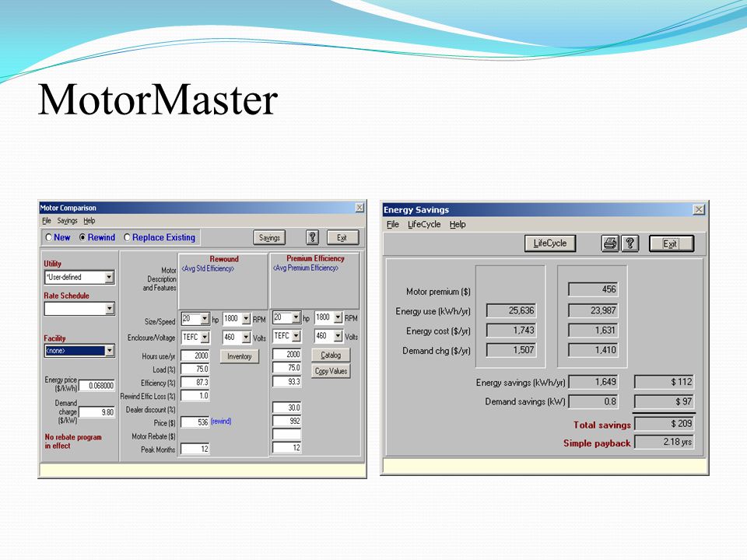Viewport: 747px width, 560px height.
Task: Click the help question-mark icon in Energy Savings
Action: tap(630, 243)
